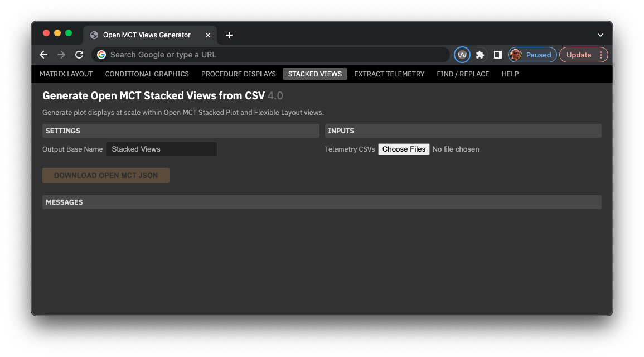Click the green maximize window button

point(69,33)
